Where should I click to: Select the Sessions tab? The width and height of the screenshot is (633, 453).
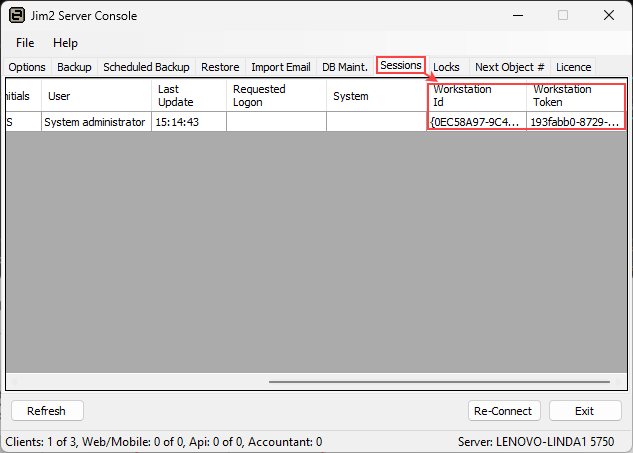(401, 65)
